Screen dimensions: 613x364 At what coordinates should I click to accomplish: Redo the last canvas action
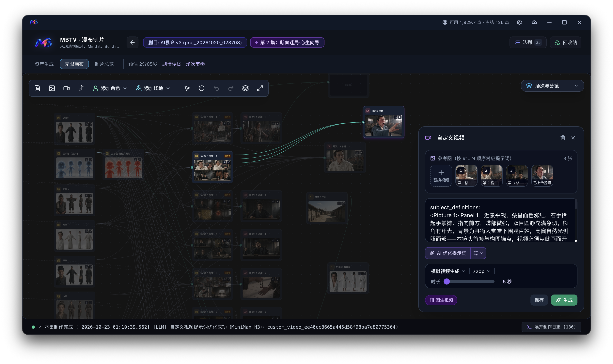pos(231,88)
